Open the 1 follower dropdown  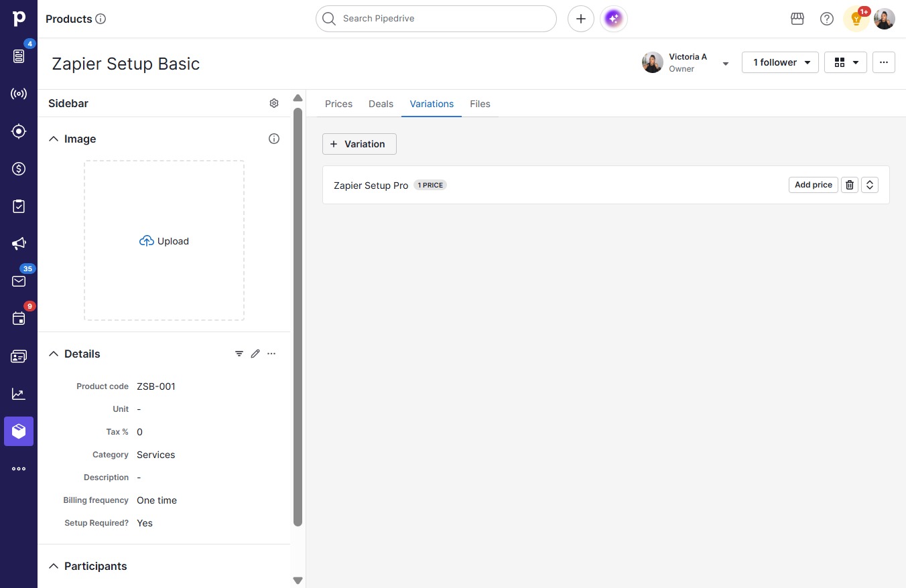click(780, 62)
